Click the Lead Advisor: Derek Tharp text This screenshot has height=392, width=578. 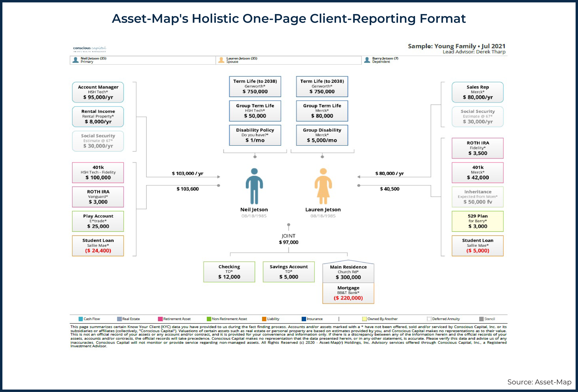tap(474, 52)
